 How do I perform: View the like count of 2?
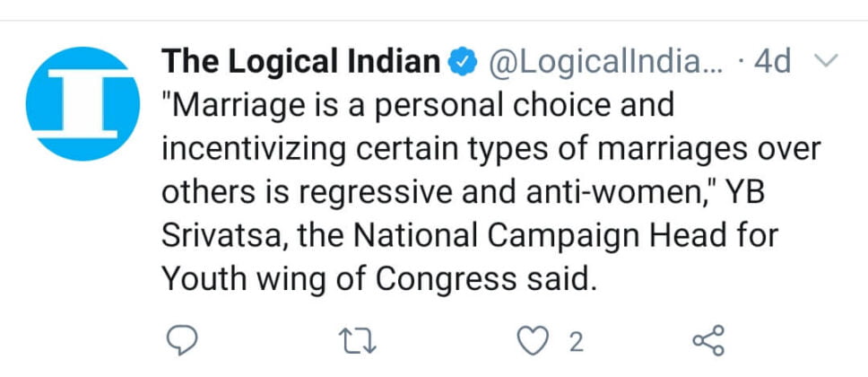coord(577,341)
